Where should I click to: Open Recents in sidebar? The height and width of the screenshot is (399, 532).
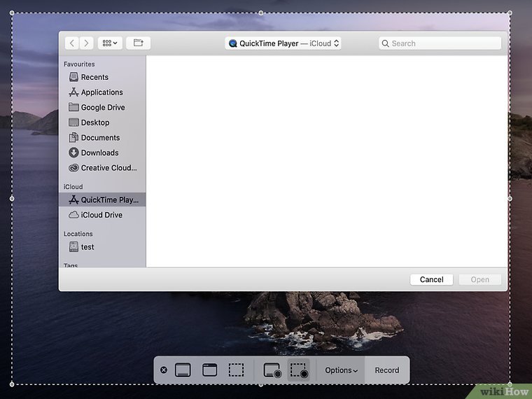tap(94, 77)
